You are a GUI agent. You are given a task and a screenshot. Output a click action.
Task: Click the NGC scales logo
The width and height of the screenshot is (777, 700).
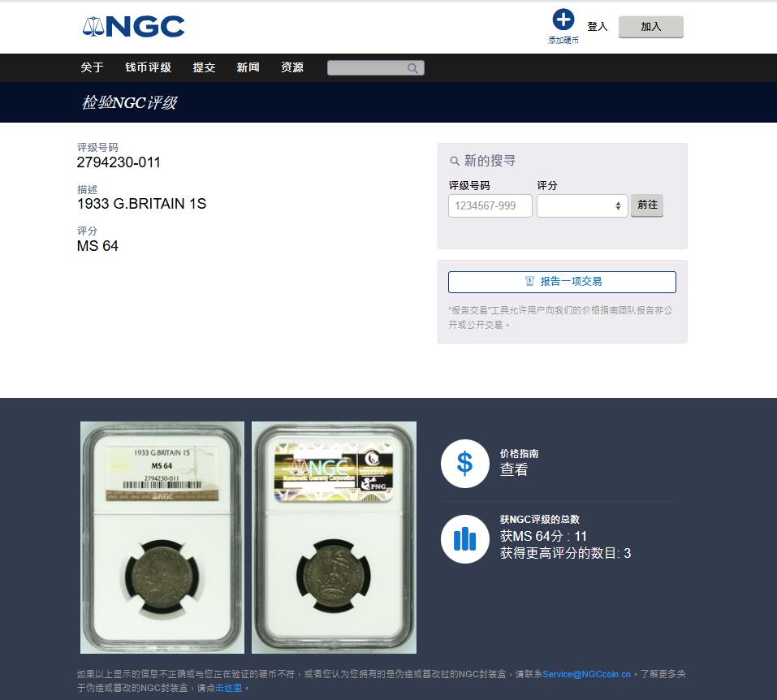[x=133, y=26]
